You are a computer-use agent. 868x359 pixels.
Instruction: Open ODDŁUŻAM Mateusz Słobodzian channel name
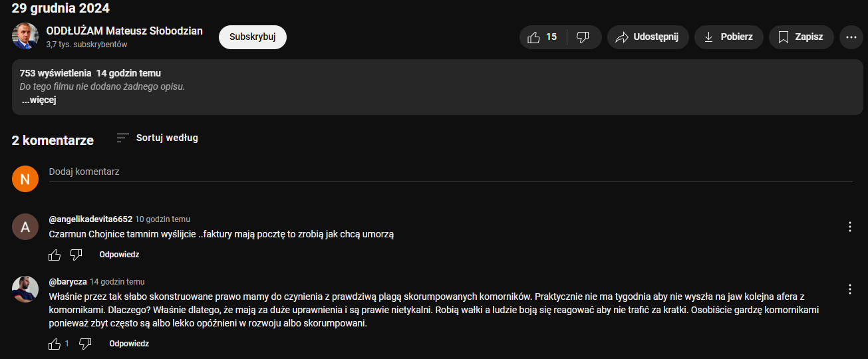124,31
